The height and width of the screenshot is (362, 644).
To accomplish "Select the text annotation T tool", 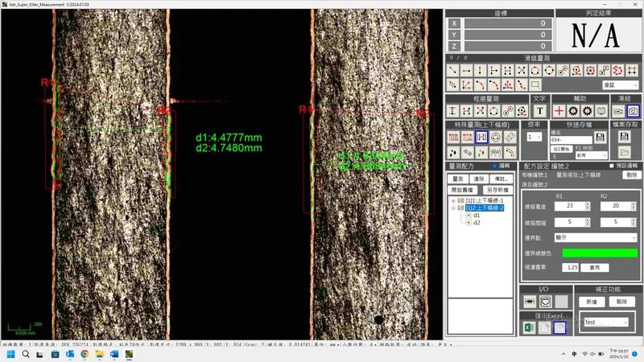I will coord(539,110).
